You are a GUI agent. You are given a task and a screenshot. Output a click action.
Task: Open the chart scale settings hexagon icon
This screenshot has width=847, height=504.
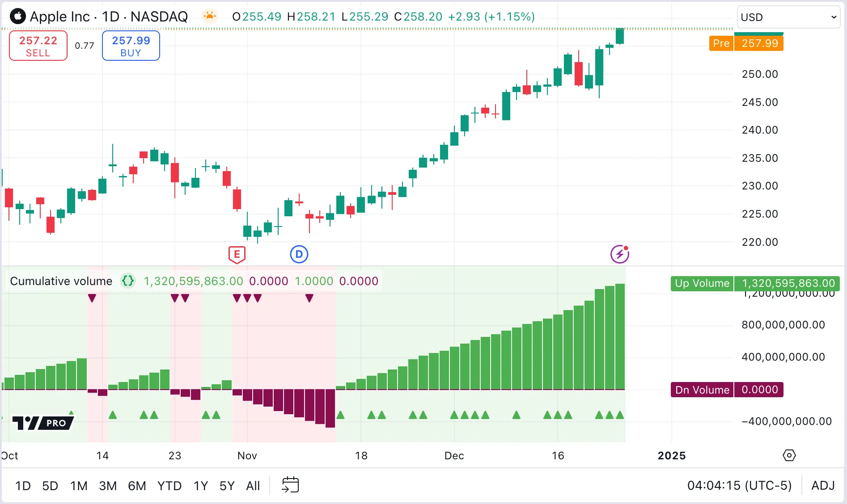[789, 455]
